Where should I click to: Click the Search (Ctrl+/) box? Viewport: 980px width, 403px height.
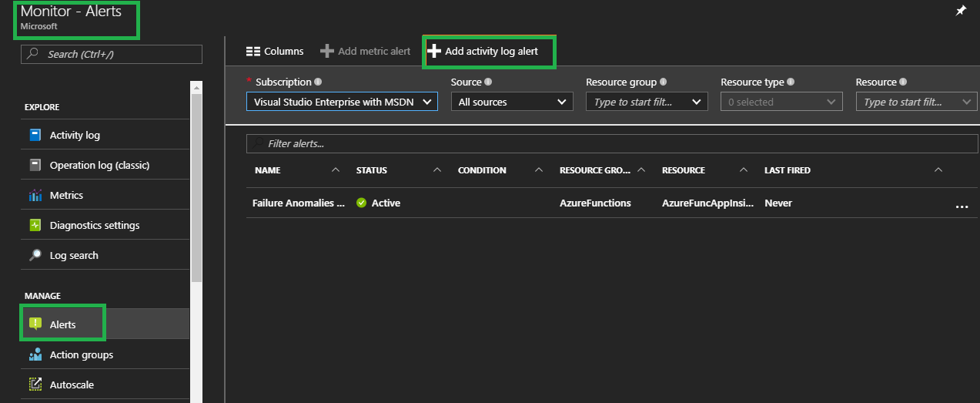pyautogui.click(x=112, y=54)
